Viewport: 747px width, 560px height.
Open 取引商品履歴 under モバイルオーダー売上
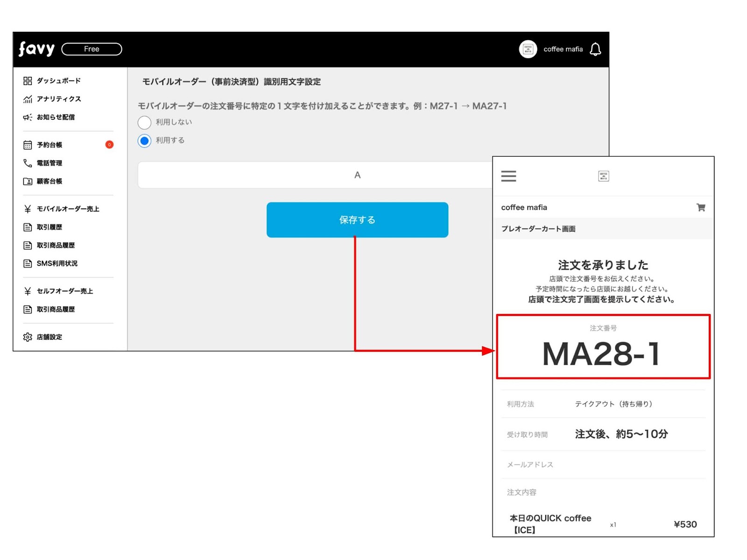pyautogui.click(x=56, y=245)
